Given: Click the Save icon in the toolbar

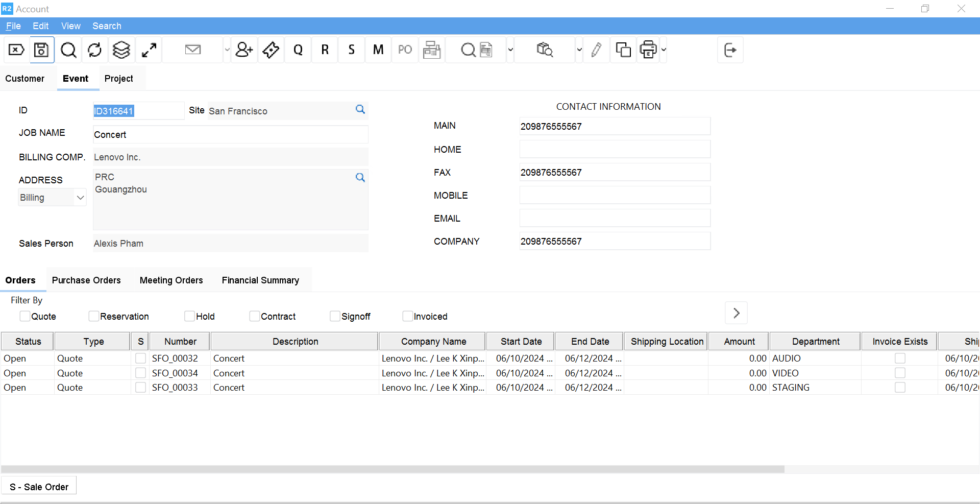Looking at the screenshot, I should pos(41,50).
